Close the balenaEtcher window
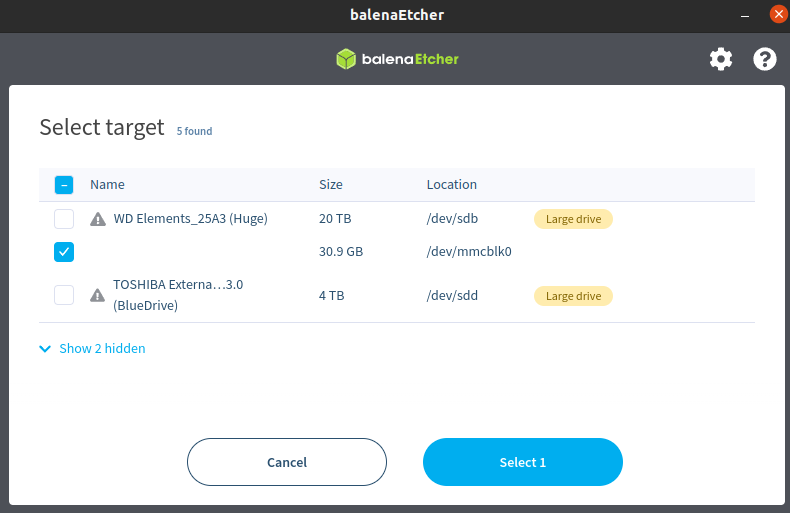Image resolution: width=790 pixels, height=513 pixels. (777, 15)
